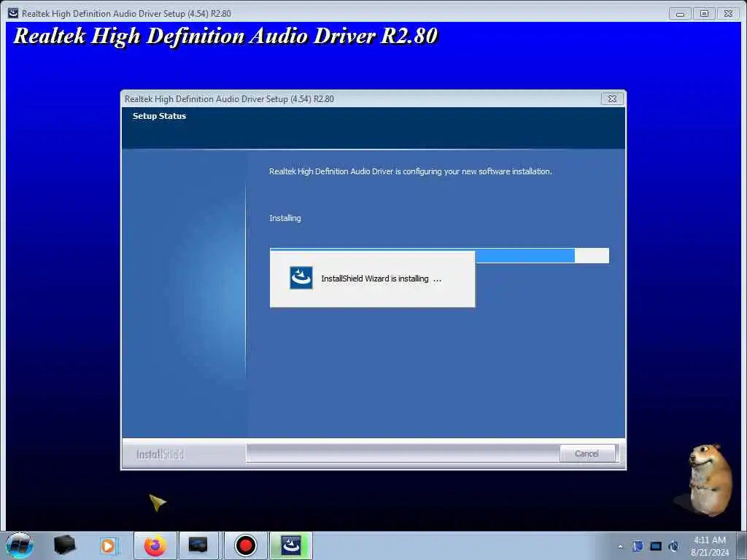Click the 'Setup Status' heading text
Screen dimensions: 747x560
159,116
